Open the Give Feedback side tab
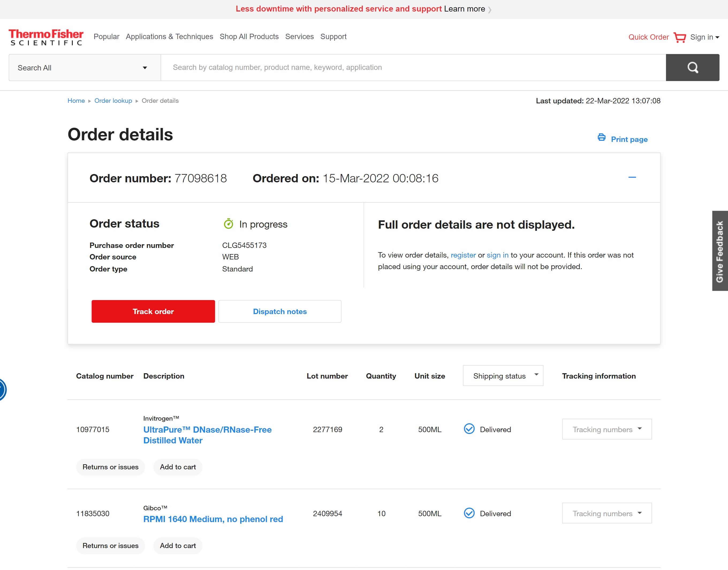728x570 pixels. tap(720, 251)
